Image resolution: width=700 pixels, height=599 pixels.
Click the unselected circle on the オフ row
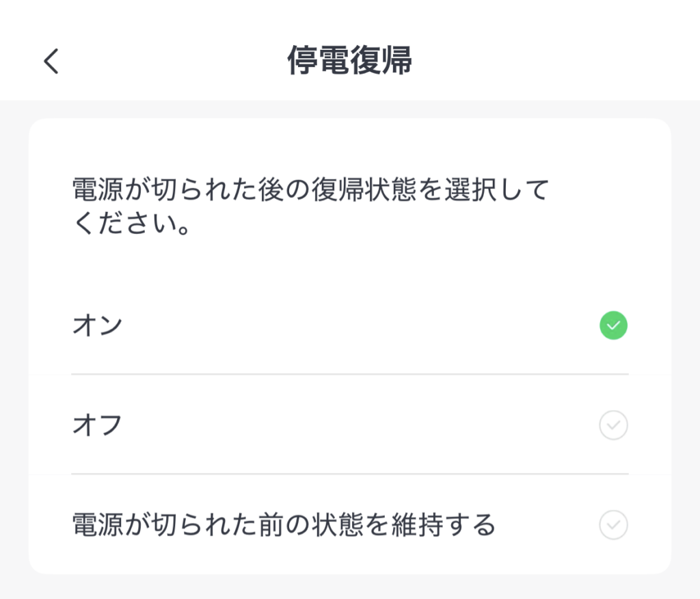click(613, 425)
